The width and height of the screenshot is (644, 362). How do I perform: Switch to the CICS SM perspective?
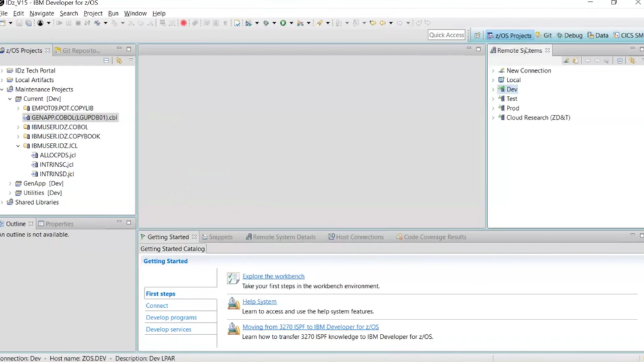pyautogui.click(x=629, y=35)
